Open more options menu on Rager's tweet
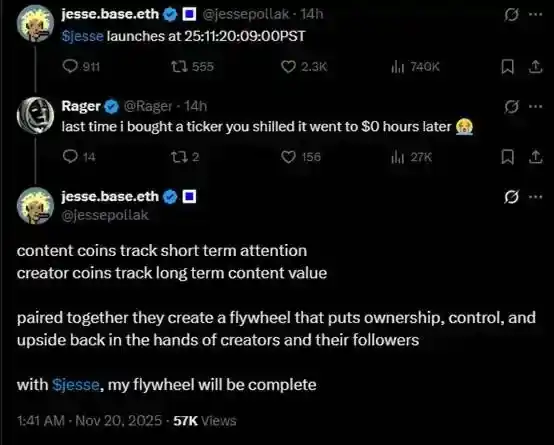554x445 pixels. pyautogui.click(x=536, y=106)
